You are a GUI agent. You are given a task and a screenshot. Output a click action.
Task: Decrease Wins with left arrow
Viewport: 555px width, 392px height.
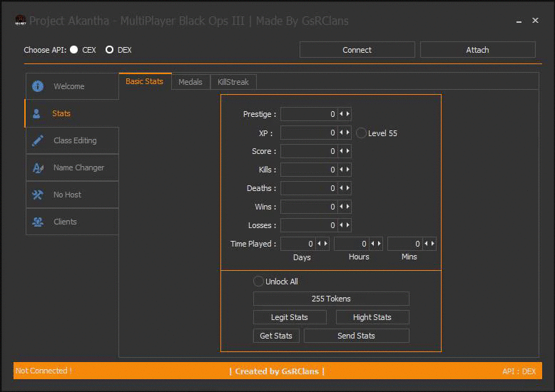341,207
